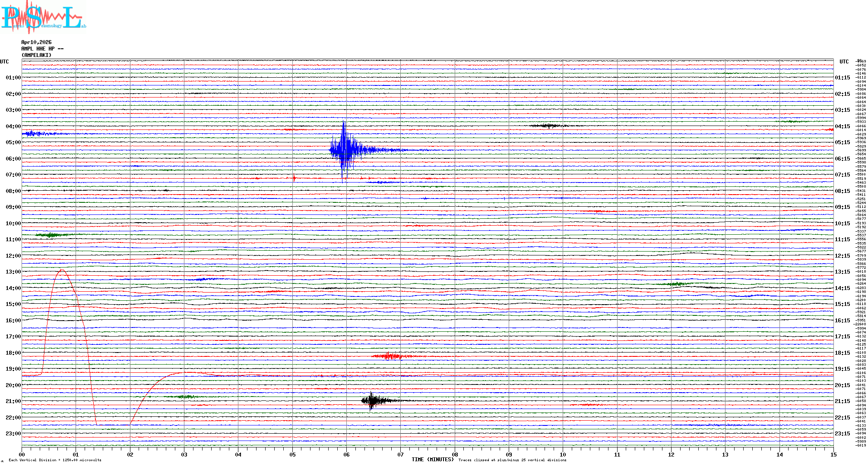The width and height of the screenshot is (868, 466).
Task: Click the UTC label at top right
Action: [844, 62]
